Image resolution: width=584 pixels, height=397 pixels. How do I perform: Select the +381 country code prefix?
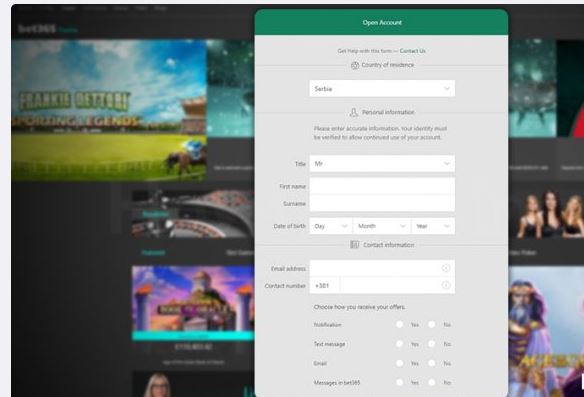[324, 286]
